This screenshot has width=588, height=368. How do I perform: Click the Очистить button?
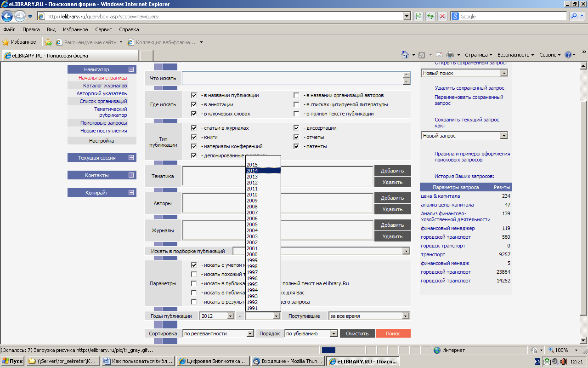pyautogui.click(x=357, y=333)
